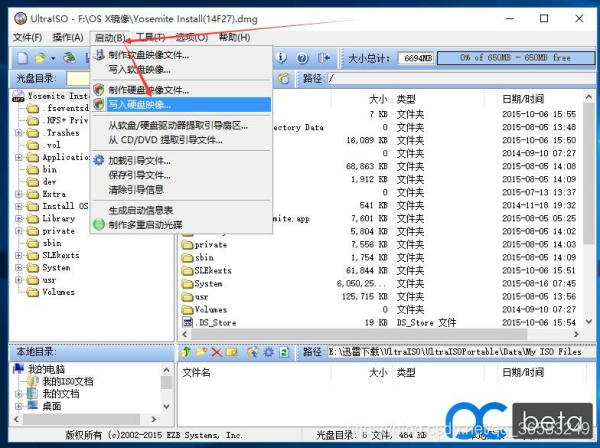Click the New file toolbar icon
The height and width of the screenshot is (448, 600).
click(x=23, y=58)
